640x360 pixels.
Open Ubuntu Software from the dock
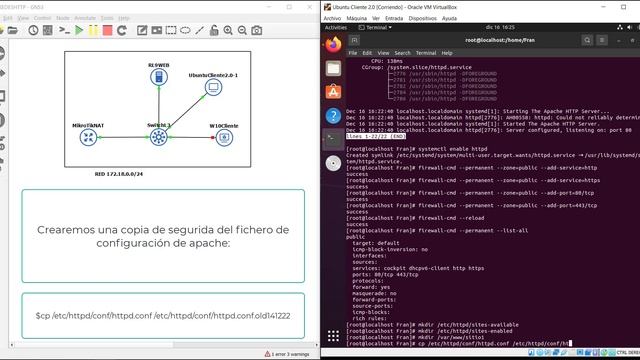pos(333,92)
